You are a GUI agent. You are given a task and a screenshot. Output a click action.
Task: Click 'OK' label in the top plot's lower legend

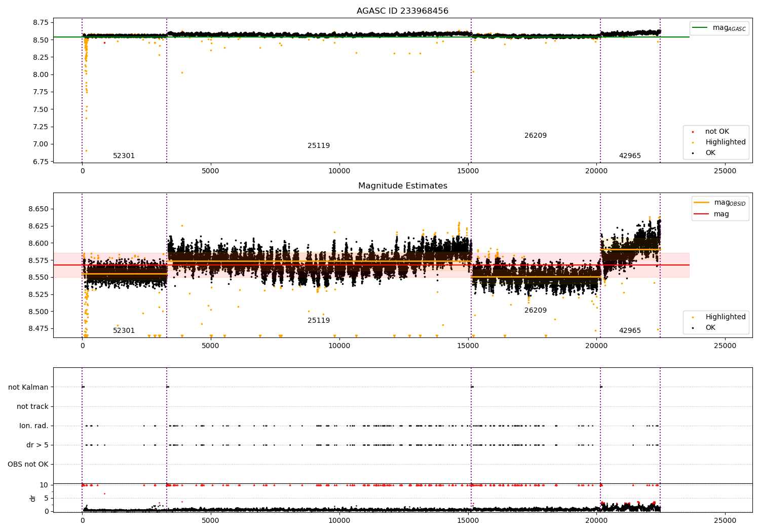tap(710, 153)
